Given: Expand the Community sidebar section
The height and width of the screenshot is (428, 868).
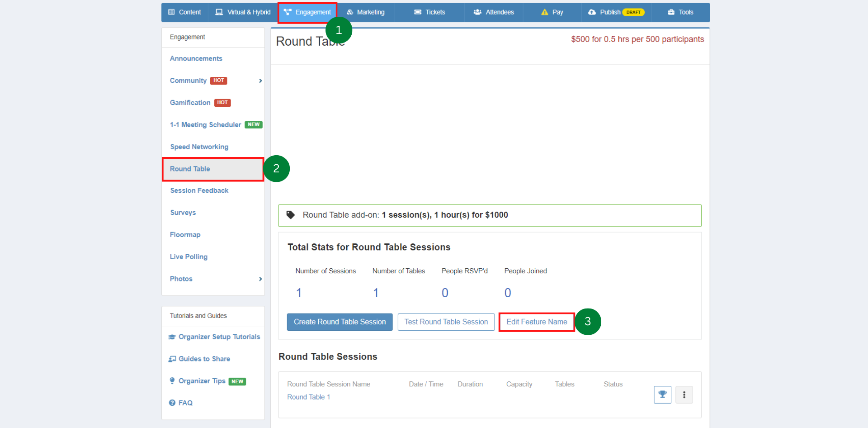Looking at the screenshot, I should pos(260,81).
